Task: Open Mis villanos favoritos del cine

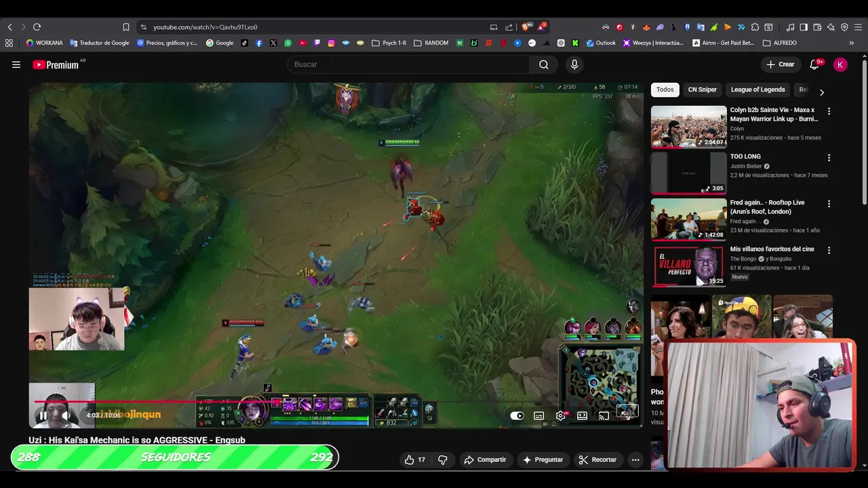Action: pos(772,249)
